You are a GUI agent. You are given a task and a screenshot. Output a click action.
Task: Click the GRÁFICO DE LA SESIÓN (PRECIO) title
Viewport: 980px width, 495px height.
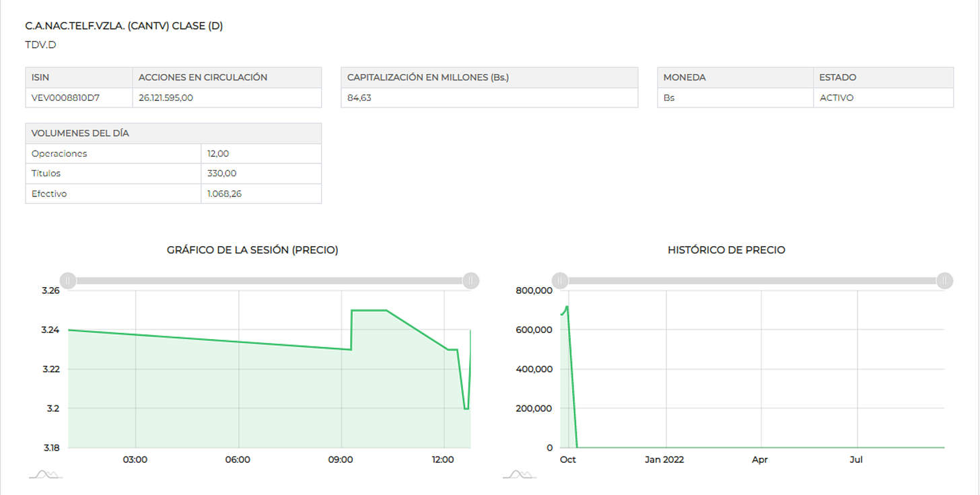tap(252, 250)
